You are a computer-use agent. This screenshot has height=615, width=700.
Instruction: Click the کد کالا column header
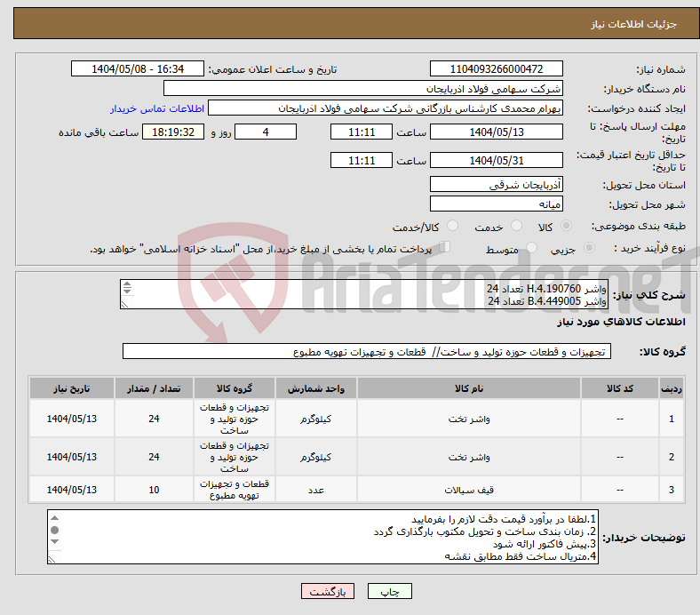click(620, 388)
